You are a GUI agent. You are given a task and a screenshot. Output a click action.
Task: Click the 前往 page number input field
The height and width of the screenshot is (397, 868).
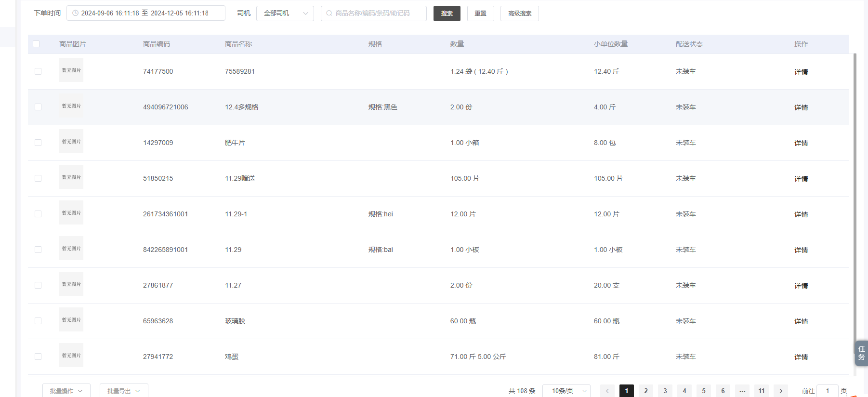point(828,391)
